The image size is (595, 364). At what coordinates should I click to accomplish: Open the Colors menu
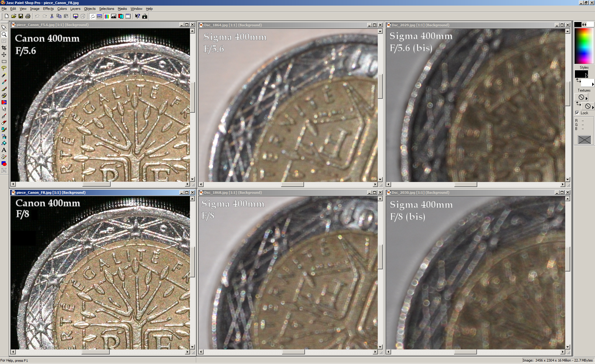pos(62,9)
